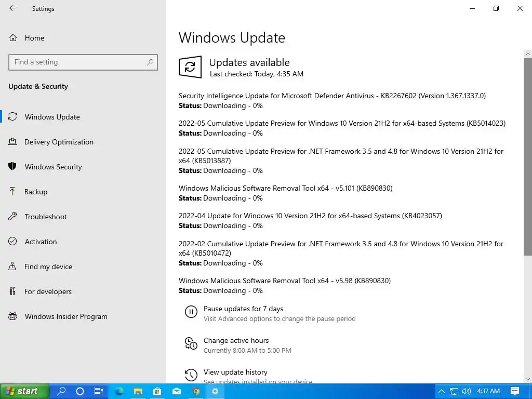Click the vertical scrollbar thumb
Viewport: 532px width, 399px height.
pos(528,157)
